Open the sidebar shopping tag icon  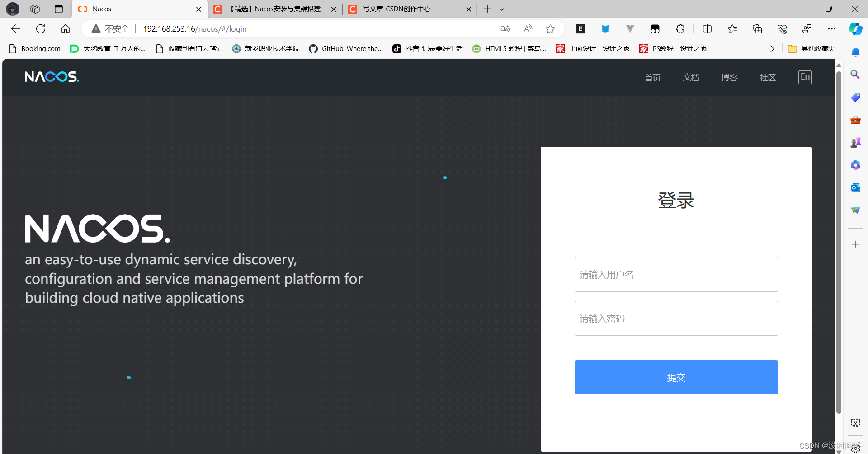(855, 97)
